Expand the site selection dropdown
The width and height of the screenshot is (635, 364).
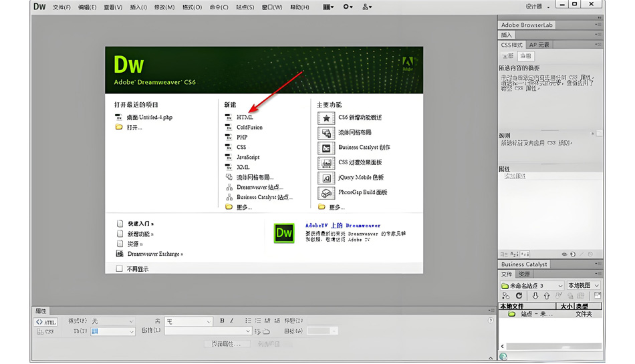[x=532, y=286]
